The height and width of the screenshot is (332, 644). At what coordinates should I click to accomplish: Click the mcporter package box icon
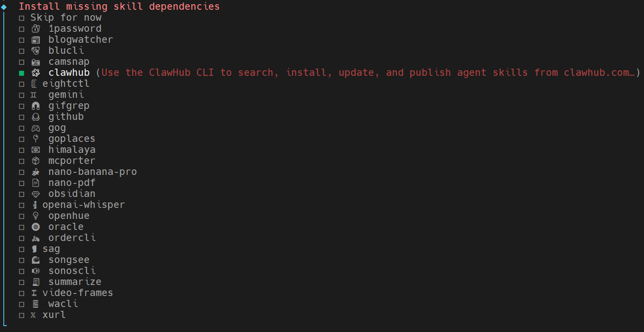pyautogui.click(x=36, y=160)
